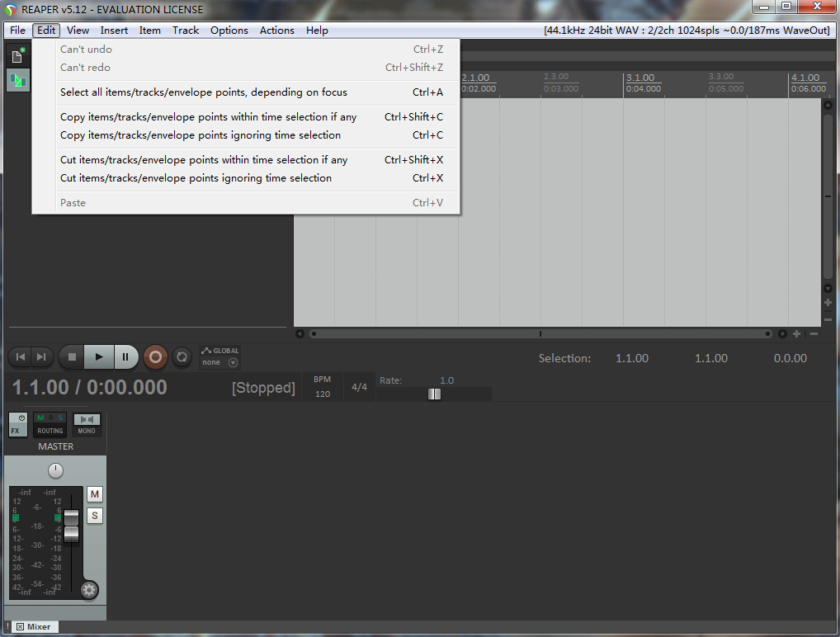Open the Options menu

point(229,31)
